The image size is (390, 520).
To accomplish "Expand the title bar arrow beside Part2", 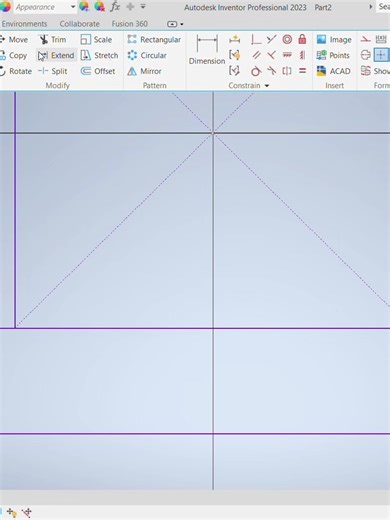I will pyautogui.click(x=370, y=7).
